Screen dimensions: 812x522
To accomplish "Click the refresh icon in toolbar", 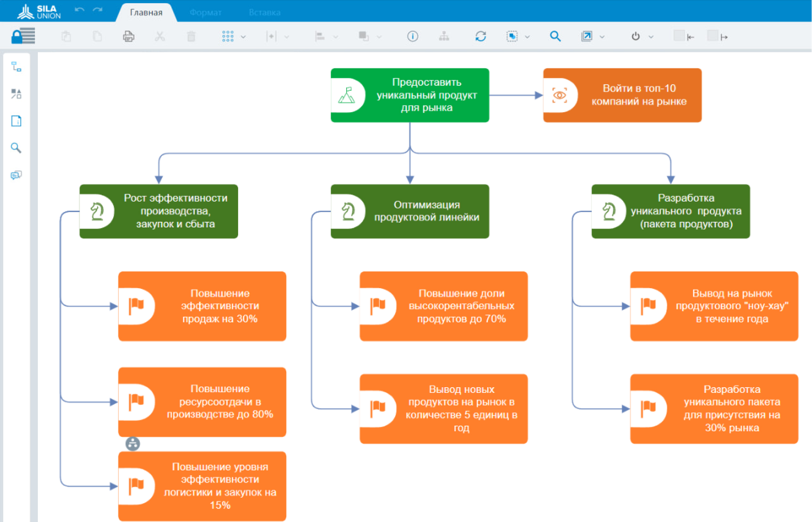I will pos(480,36).
